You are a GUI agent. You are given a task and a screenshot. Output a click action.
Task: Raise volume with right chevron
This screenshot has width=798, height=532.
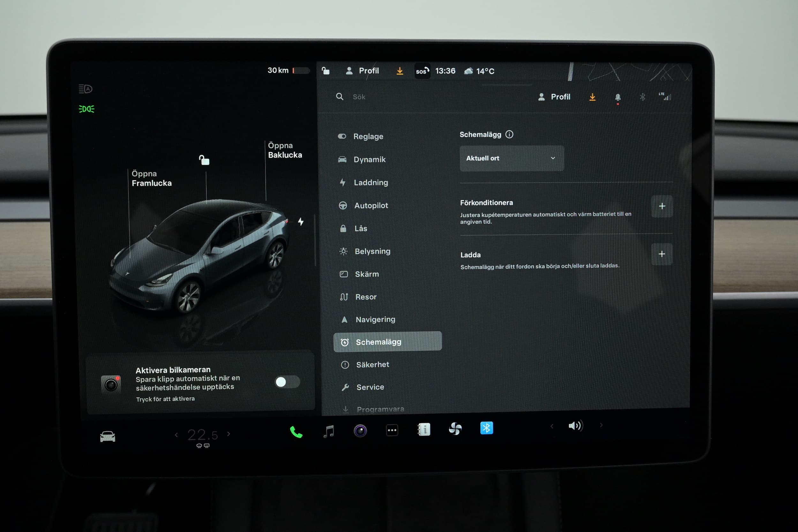pyautogui.click(x=601, y=425)
